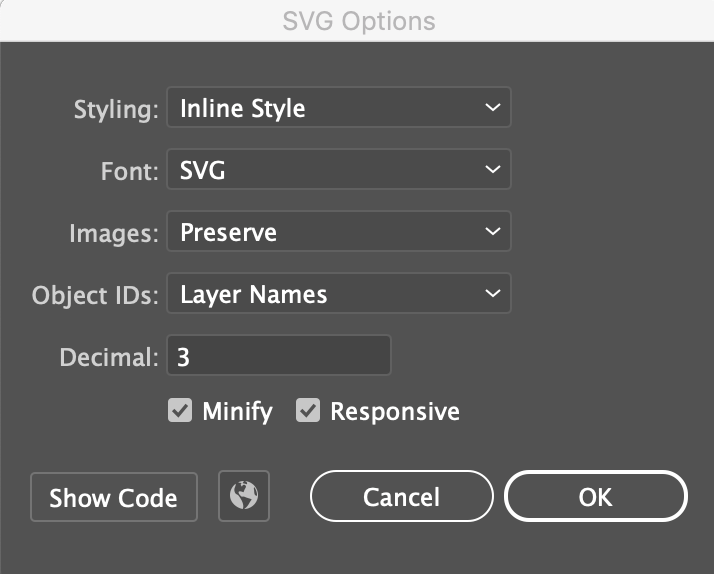714x574 pixels.
Task: Click the Responsive label text
Action: 394,411
